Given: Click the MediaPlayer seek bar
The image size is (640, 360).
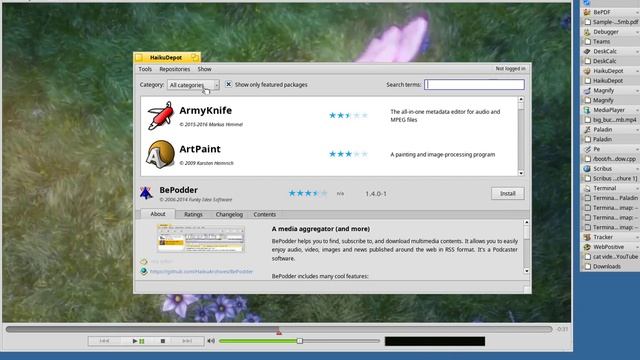Looking at the screenshot, I should pyautogui.click(x=279, y=329).
